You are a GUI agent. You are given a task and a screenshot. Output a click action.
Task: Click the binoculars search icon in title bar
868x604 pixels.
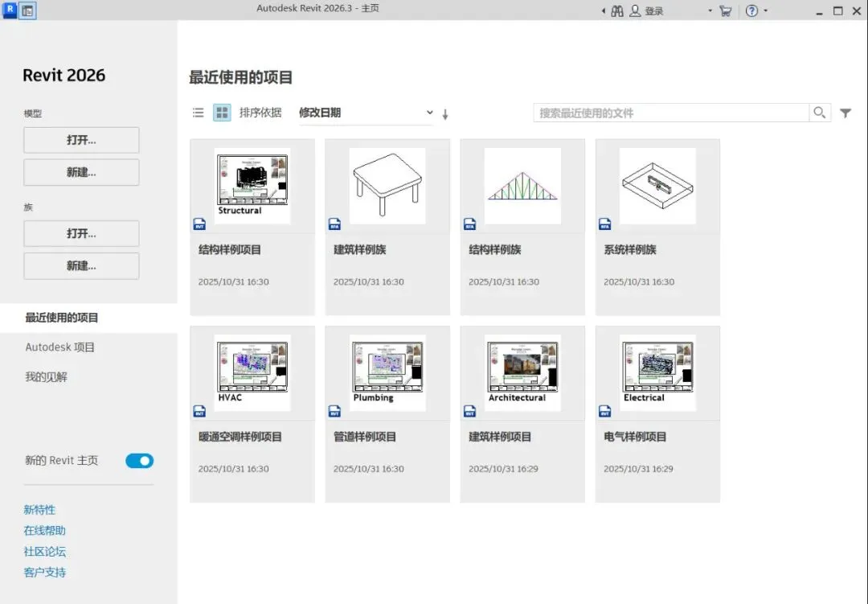[617, 11]
